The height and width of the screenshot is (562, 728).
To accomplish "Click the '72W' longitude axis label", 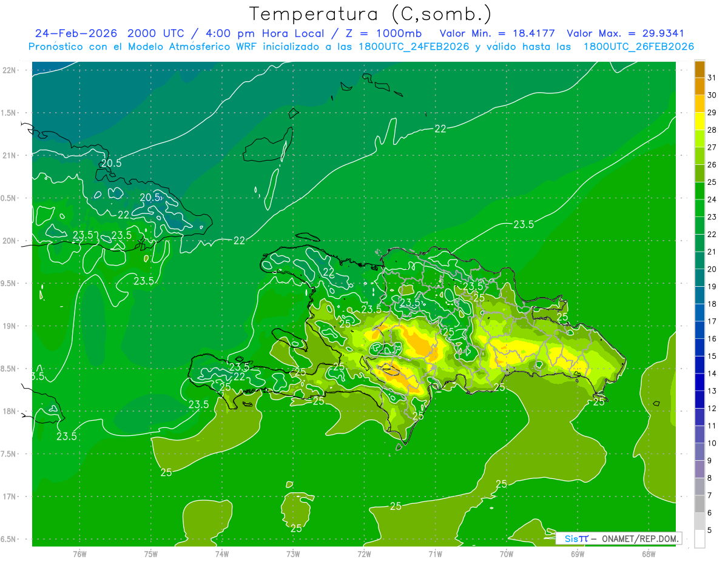I will [364, 554].
